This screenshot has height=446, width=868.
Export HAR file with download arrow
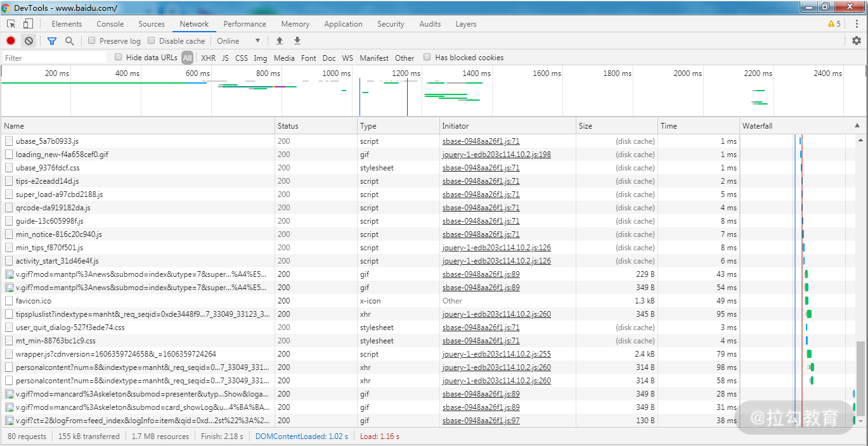(x=297, y=41)
